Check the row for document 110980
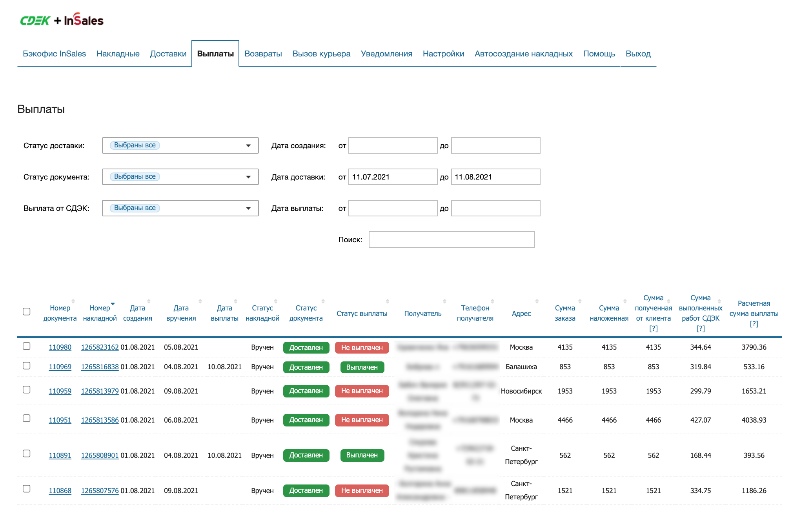 click(27, 346)
